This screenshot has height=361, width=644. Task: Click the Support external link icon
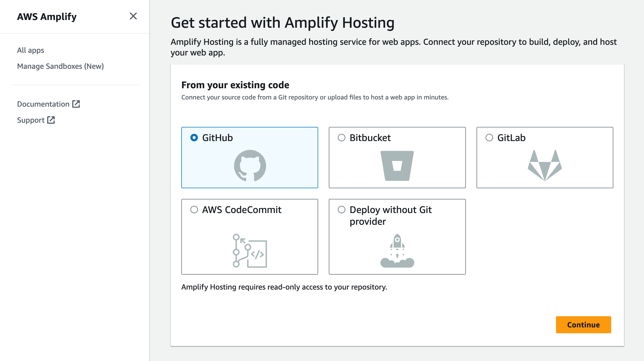[x=51, y=120]
